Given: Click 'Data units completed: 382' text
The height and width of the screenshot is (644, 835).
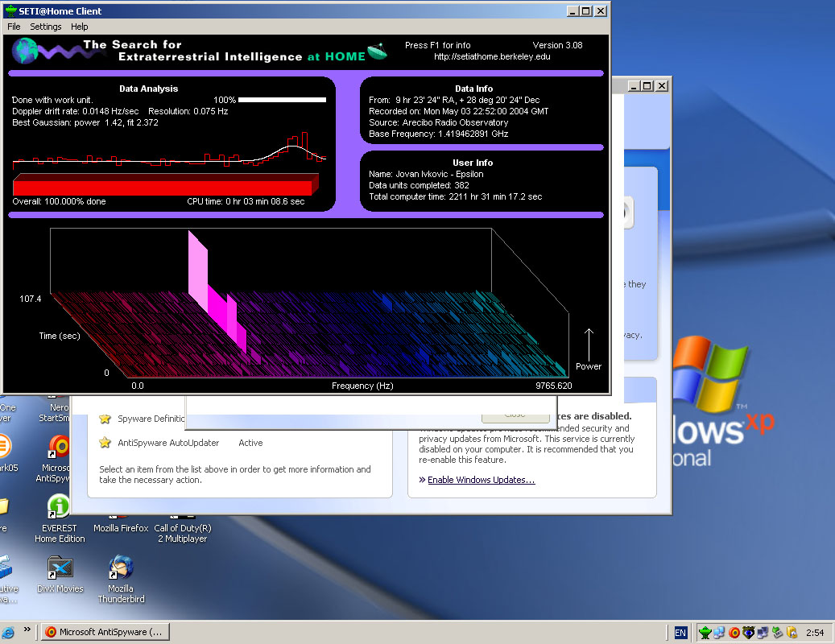Looking at the screenshot, I should [x=419, y=185].
